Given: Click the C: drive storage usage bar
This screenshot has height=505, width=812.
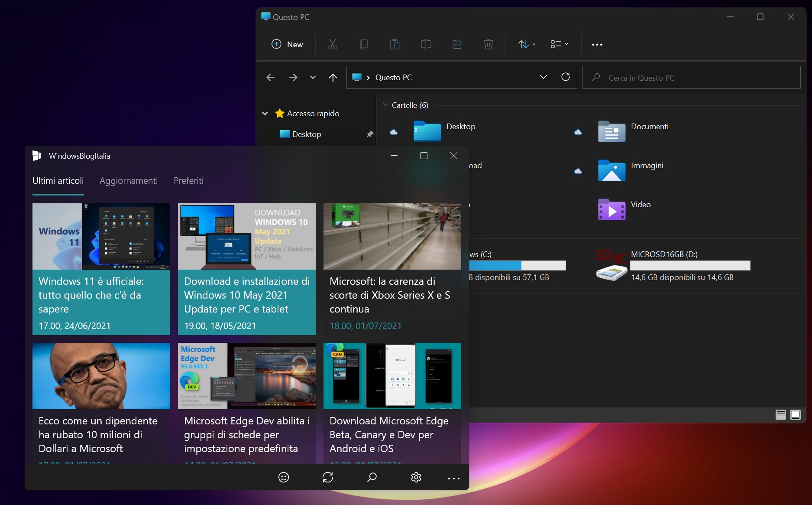Looking at the screenshot, I should coord(518,265).
